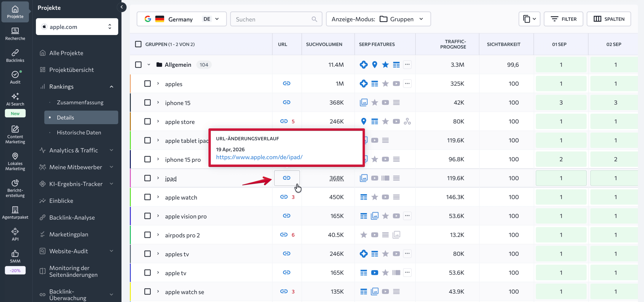The image size is (644, 302).
Task: Click the 01 SEP rank cell for ipad
Action: tap(561, 178)
